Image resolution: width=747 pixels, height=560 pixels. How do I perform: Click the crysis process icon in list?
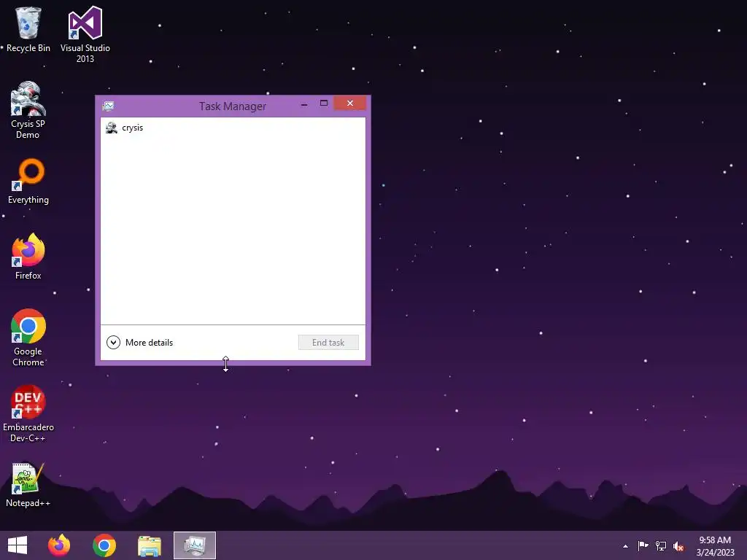[x=112, y=128]
